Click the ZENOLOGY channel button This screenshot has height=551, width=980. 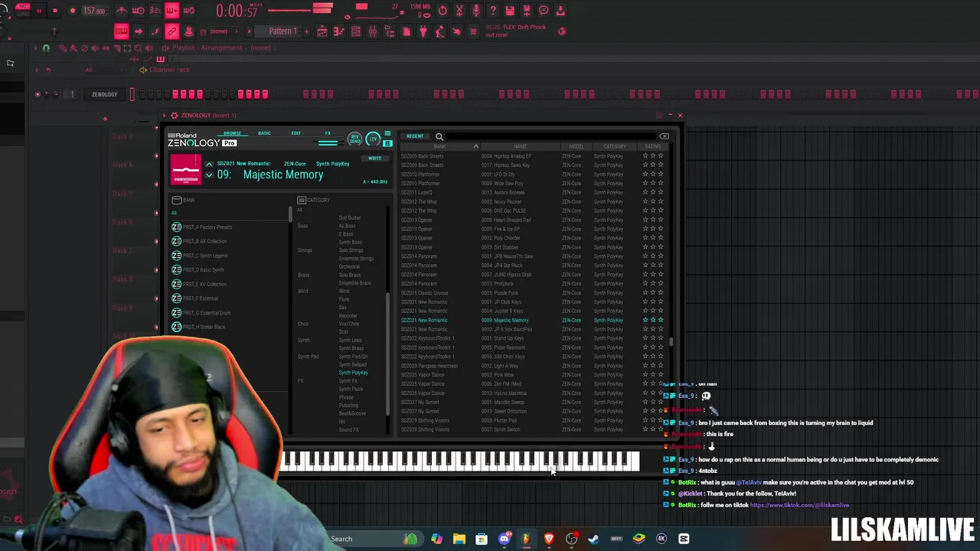click(x=104, y=94)
